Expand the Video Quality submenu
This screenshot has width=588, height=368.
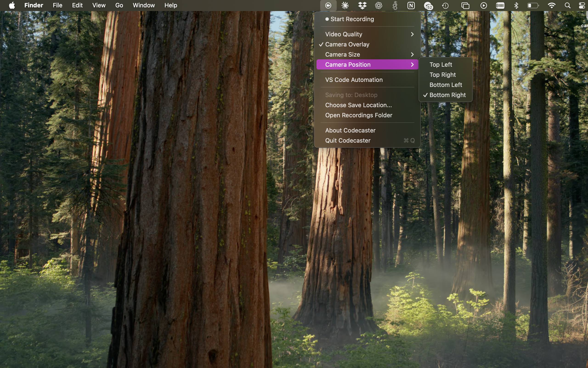click(x=367, y=34)
